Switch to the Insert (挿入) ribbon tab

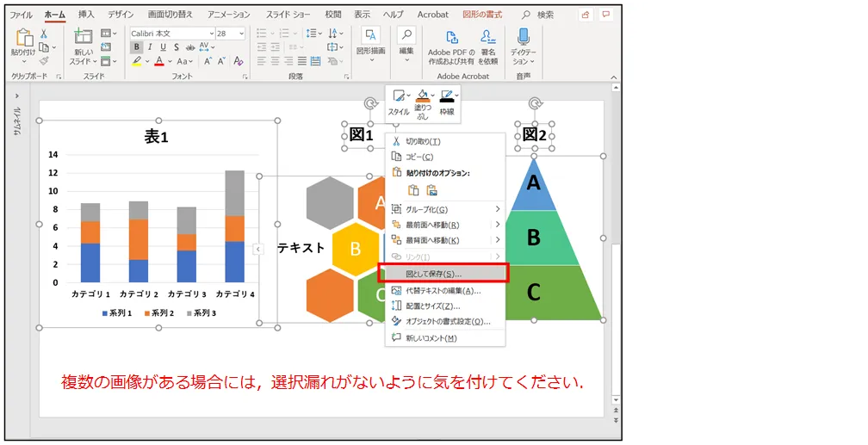click(x=86, y=15)
